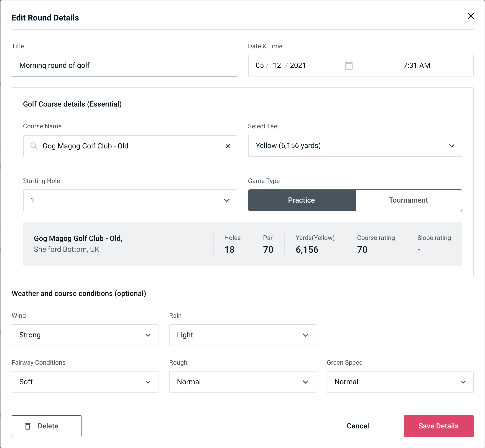Click the search icon in Course Name field
Image resolution: width=485 pixels, height=448 pixels.
coord(34,146)
